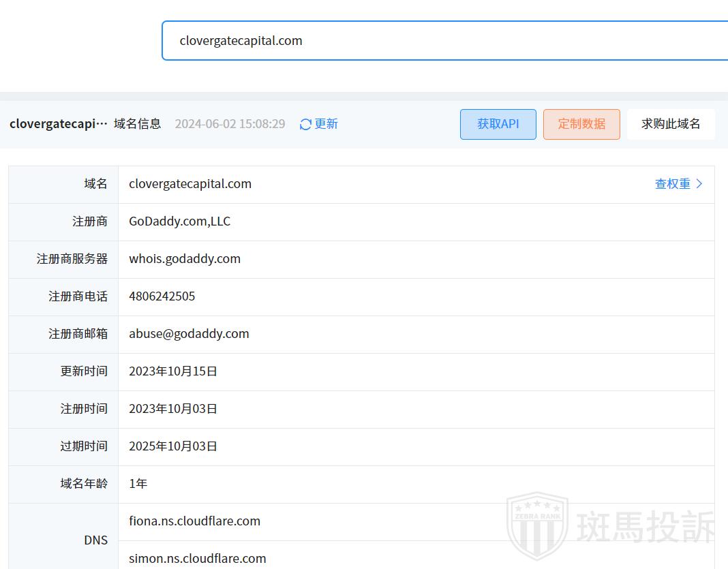Click the refresh icon beside 更新
728x569 pixels.
click(305, 124)
